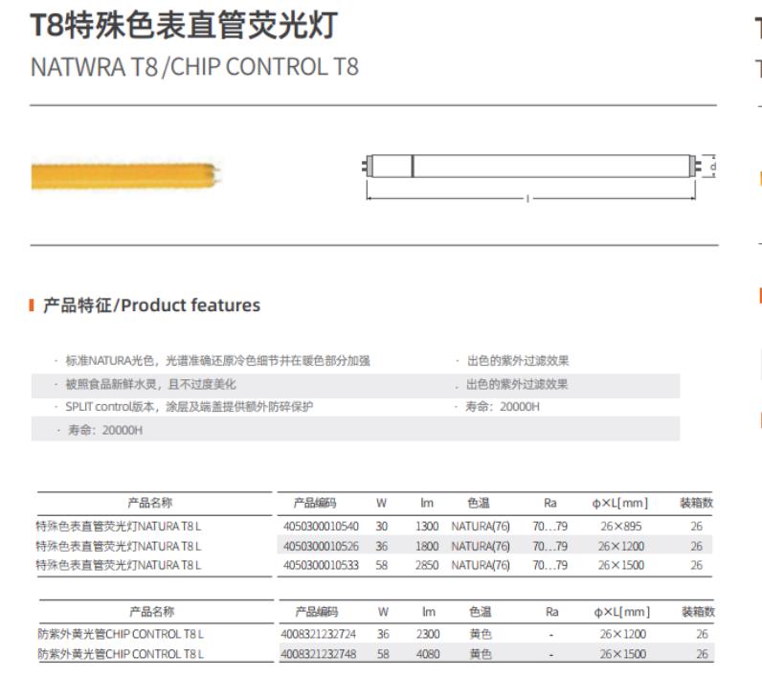Click product code 4050300010540
Screen dimensions: 762x700
pos(321,526)
